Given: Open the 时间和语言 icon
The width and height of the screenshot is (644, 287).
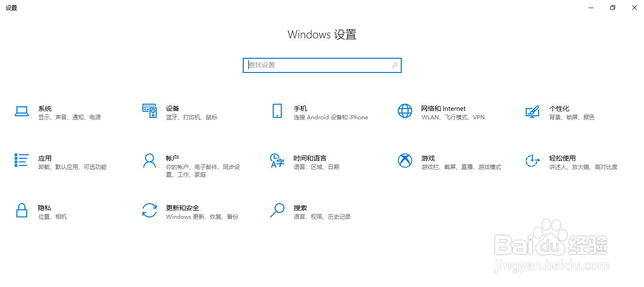Looking at the screenshot, I should point(277,161).
